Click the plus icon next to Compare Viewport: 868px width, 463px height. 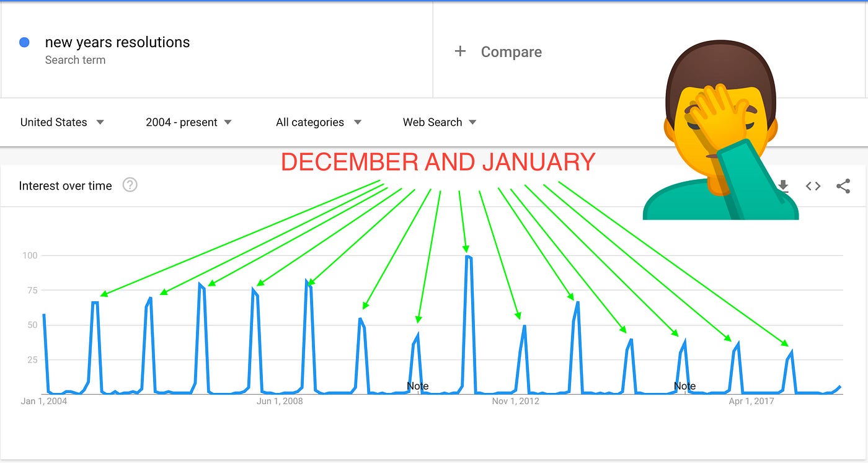pos(460,51)
